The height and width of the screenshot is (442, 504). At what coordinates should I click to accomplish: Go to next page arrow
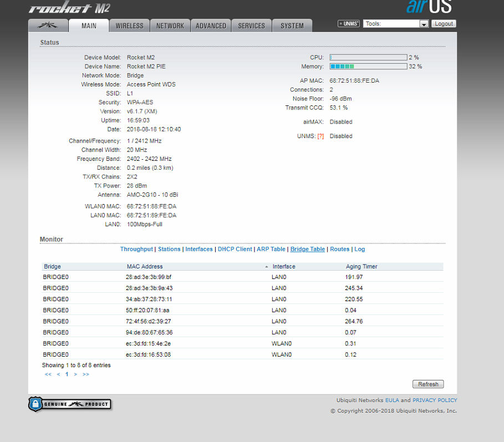click(75, 374)
